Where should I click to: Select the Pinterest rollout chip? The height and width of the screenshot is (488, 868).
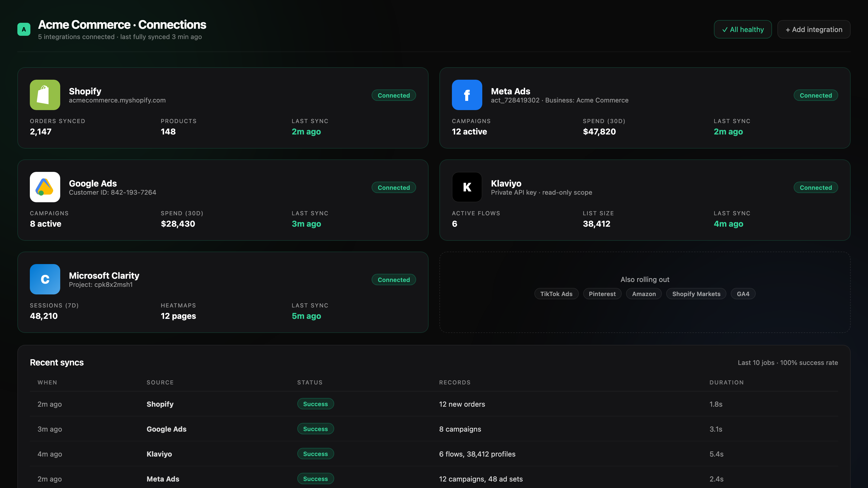click(x=602, y=294)
